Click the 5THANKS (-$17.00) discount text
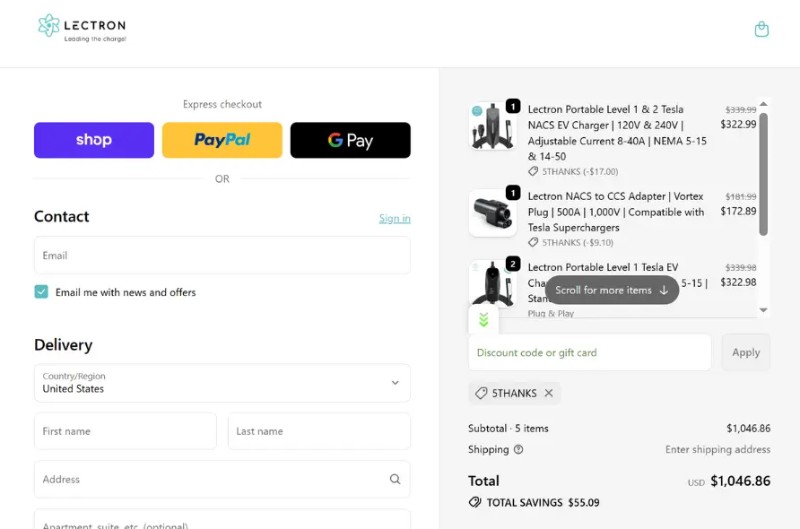The height and width of the screenshot is (529, 800). [580, 171]
